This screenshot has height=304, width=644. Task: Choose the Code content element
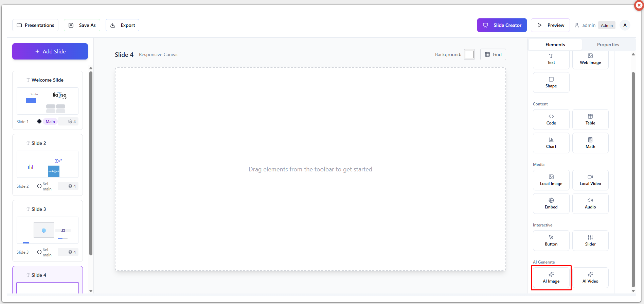click(x=551, y=119)
